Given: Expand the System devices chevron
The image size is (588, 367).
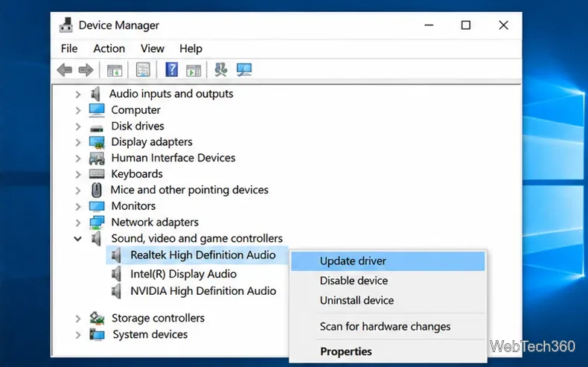Looking at the screenshot, I should point(77,335).
